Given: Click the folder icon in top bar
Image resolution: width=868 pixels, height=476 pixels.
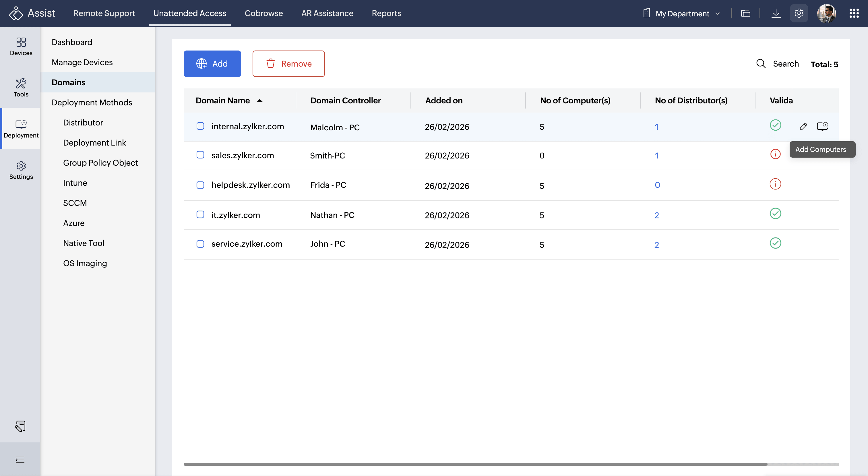Looking at the screenshot, I should pos(745,13).
